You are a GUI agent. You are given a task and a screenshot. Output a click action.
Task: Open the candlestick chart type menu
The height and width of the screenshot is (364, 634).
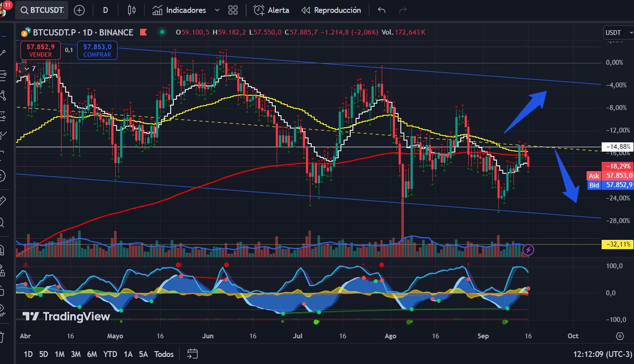click(x=132, y=10)
